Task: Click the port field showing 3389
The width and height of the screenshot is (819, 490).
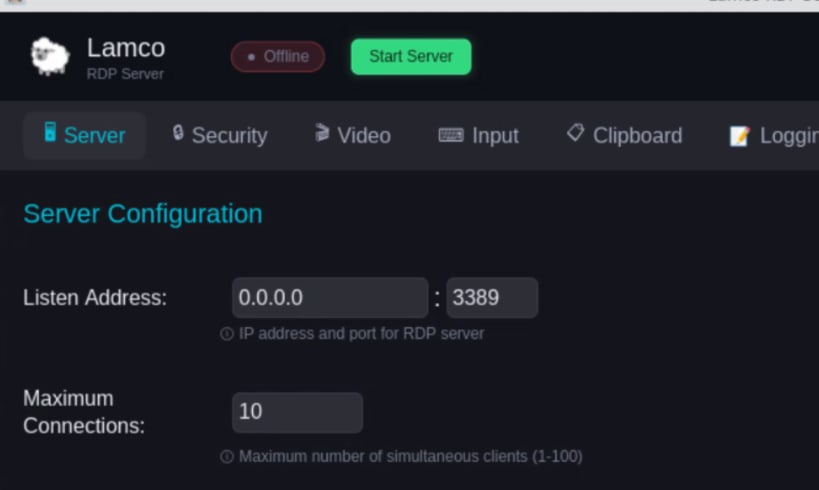Action: coord(492,298)
